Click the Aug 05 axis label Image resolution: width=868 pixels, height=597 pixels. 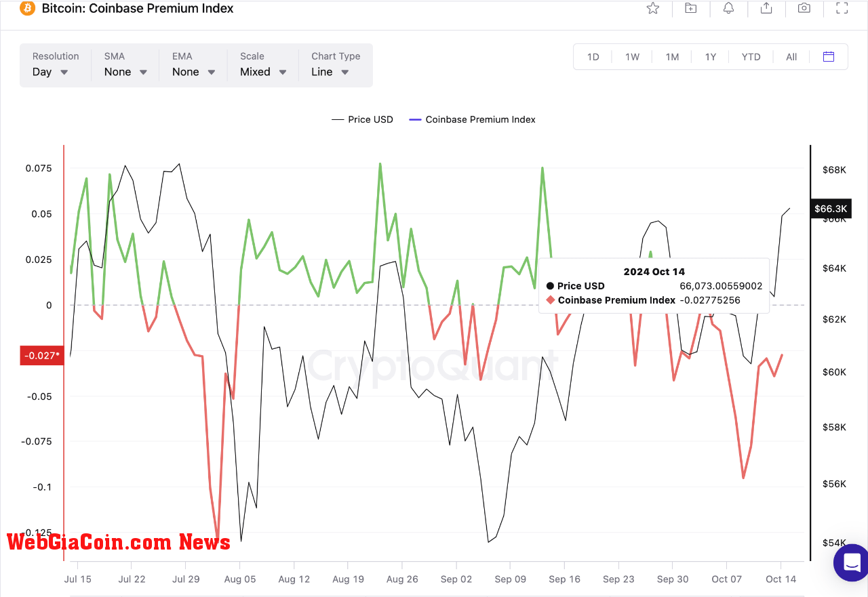(239, 579)
